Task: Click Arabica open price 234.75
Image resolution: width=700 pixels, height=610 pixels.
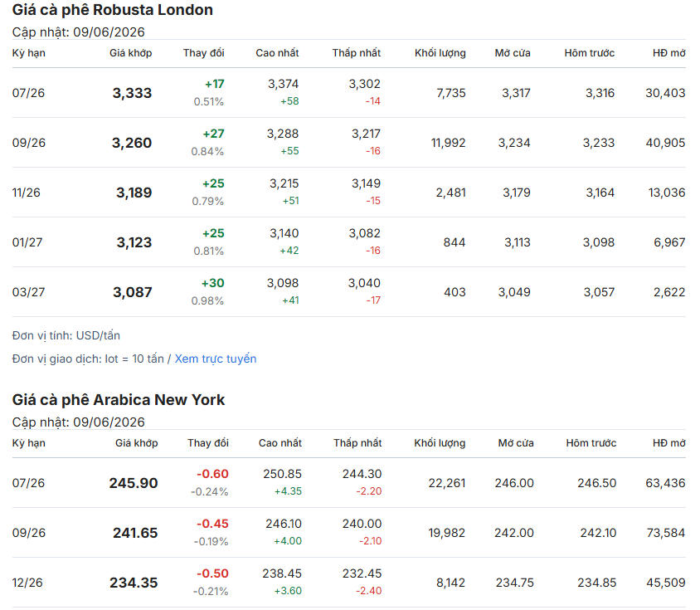Action: [515, 583]
